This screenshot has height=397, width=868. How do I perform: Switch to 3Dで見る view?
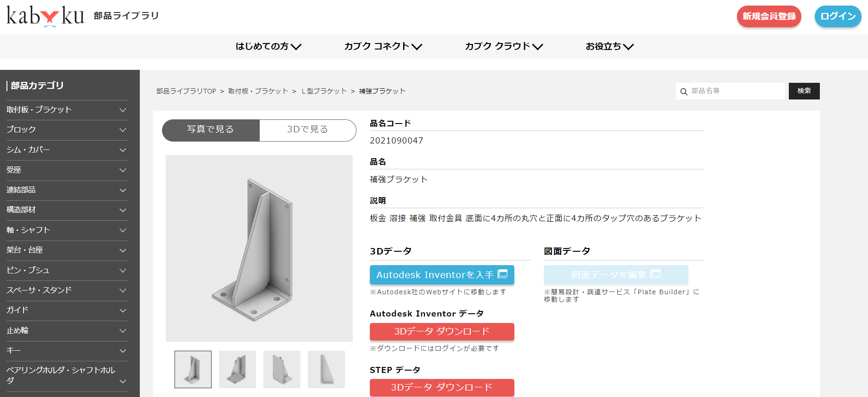pyautogui.click(x=307, y=130)
